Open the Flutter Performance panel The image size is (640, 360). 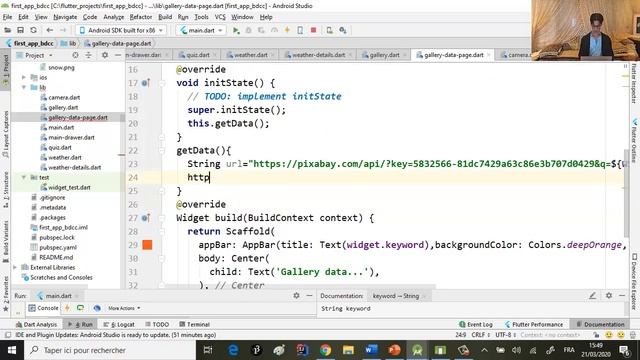[x=533, y=324]
